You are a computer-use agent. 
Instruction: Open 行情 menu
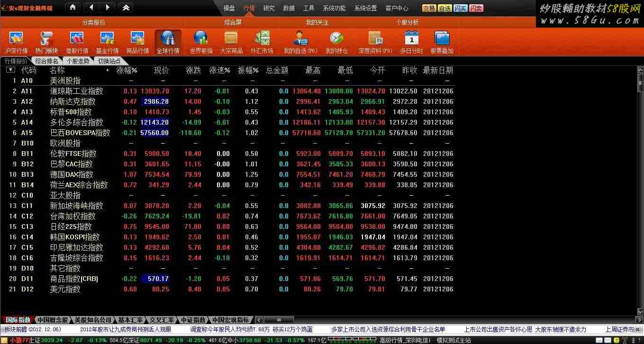click(249, 8)
